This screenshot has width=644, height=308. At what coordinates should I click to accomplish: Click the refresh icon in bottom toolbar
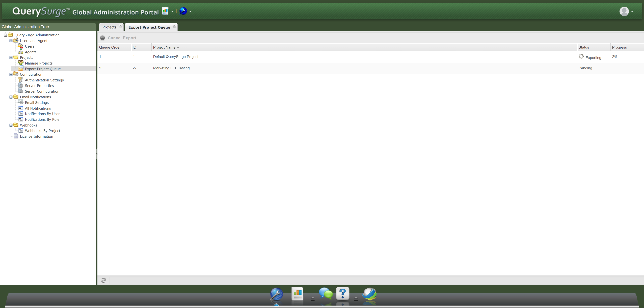point(103,280)
